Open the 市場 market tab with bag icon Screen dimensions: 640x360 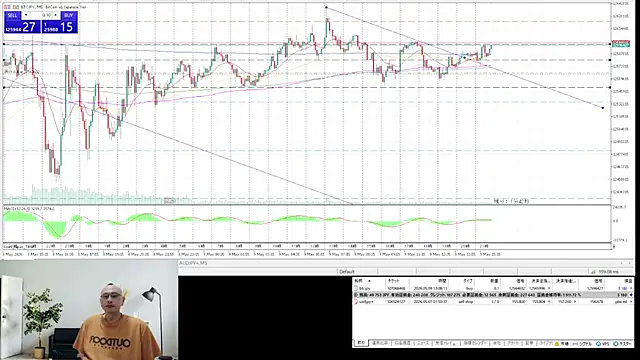pyautogui.click(x=561, y=344)
